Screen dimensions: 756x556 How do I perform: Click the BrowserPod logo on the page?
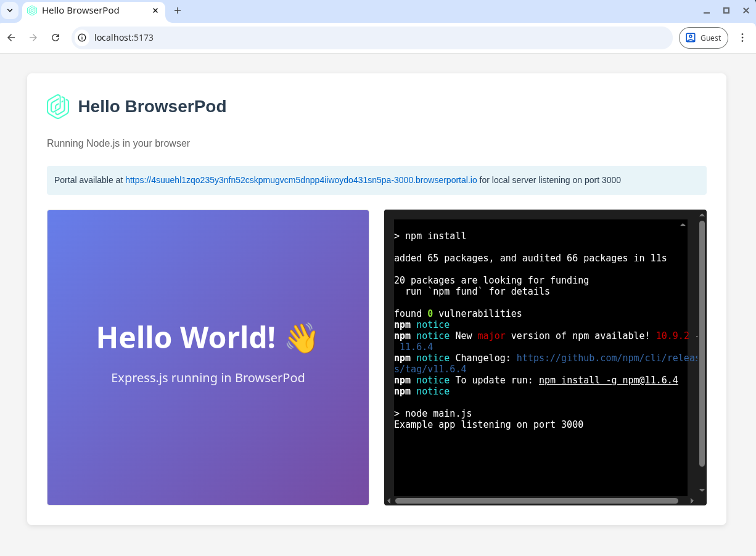[x=57, y=106]
